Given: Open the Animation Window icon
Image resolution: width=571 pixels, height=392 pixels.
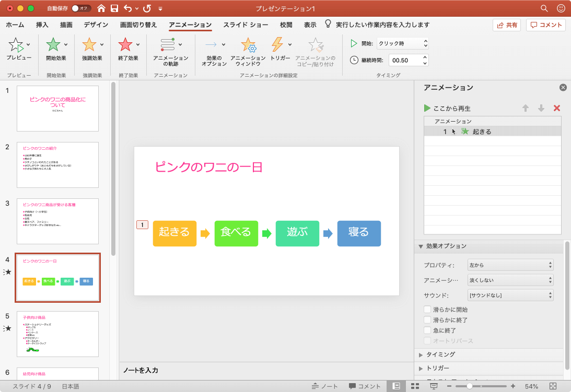Looking at the screenshot, I should (248, 45).
